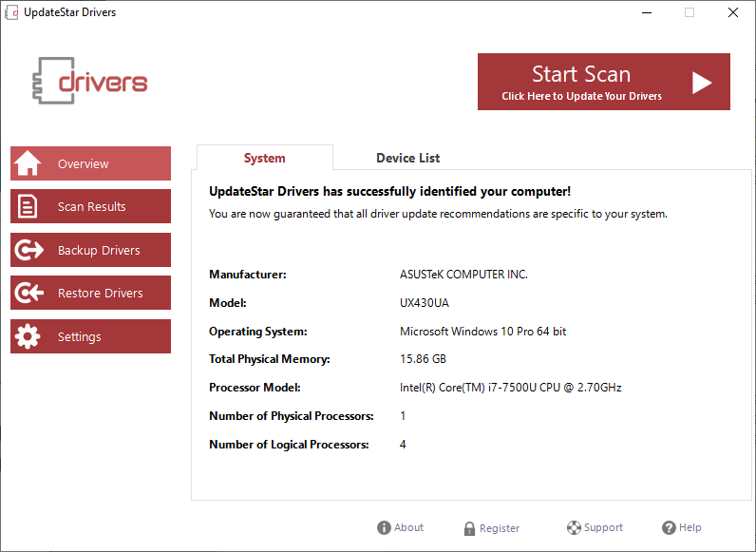Open the About link

pyautogui.click(x=408, y=528)
